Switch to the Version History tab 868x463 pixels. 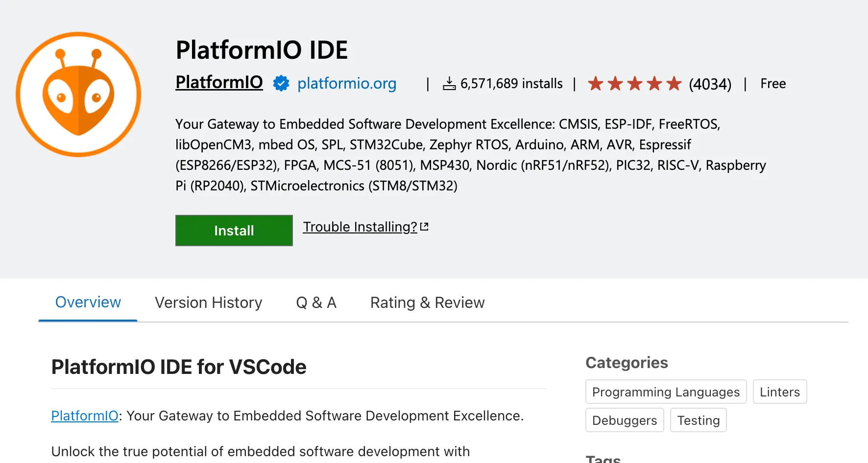click(209, 302)
